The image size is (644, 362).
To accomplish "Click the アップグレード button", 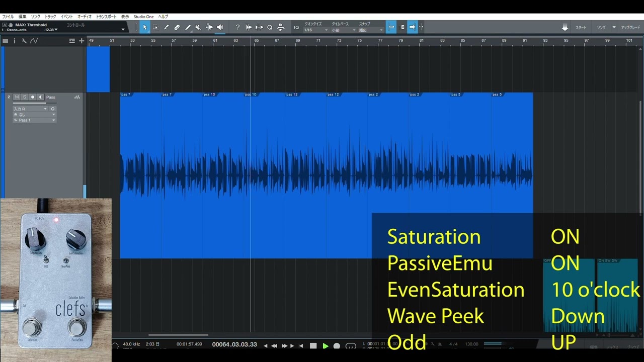I will 630,28.
